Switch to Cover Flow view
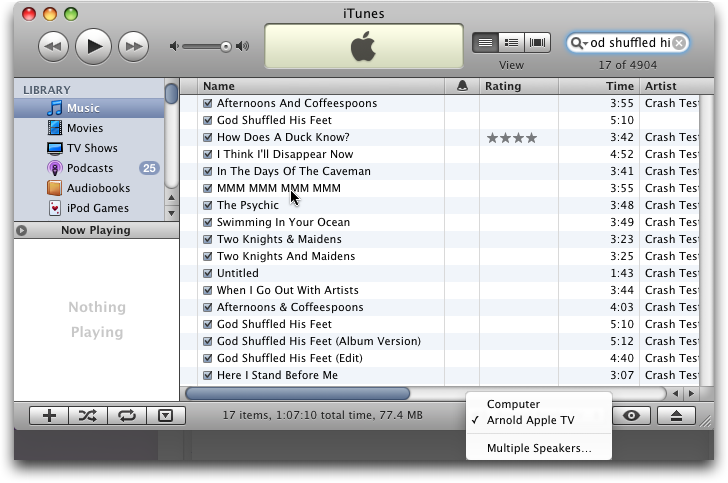 click(x=537, y=43)
